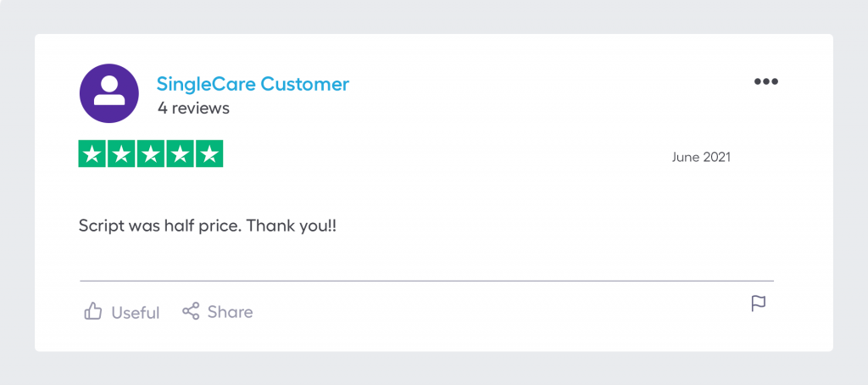Click the fifth green rating star
Viewport: 868px width, 385px height.
[x=209, y=153]
